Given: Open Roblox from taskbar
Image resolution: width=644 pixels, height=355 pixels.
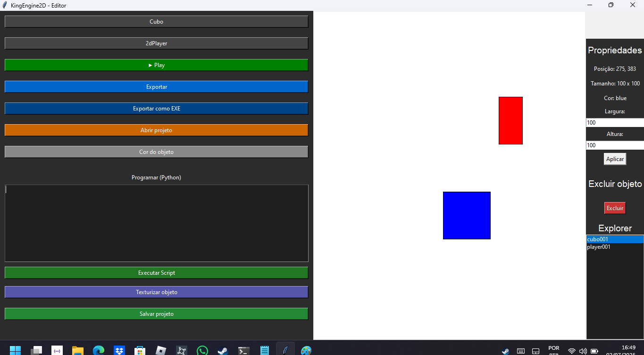Looking at the screenshot, I should (161, 350).
